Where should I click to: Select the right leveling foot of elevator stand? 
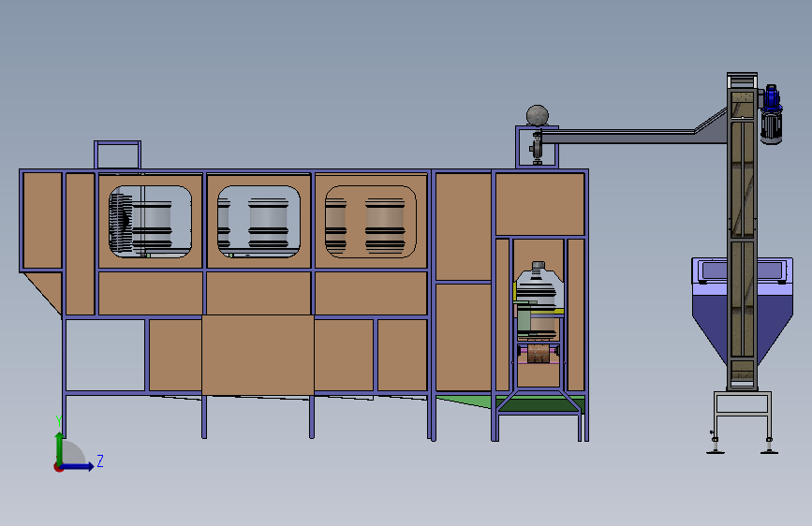click(x=770, y=445)
